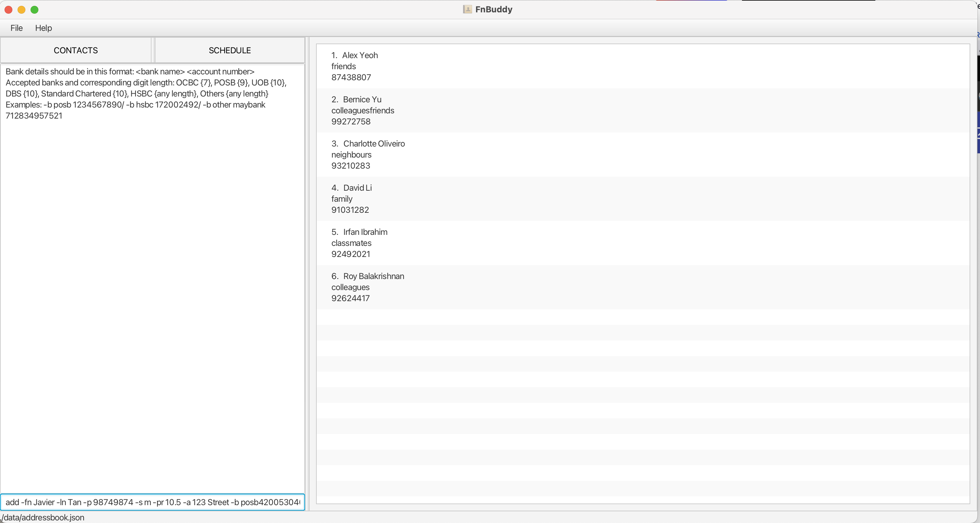The width and height of the screenshot is (980, 523).
Task: Click the red close window button
Action: (8, 9)
